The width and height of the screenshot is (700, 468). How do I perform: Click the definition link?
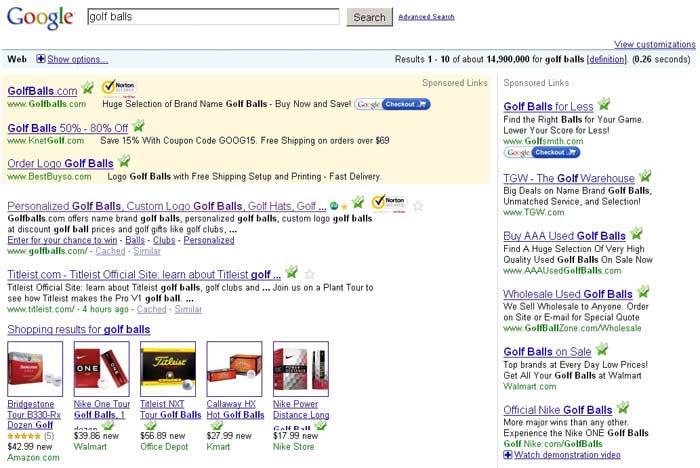(x=606, y=59)
